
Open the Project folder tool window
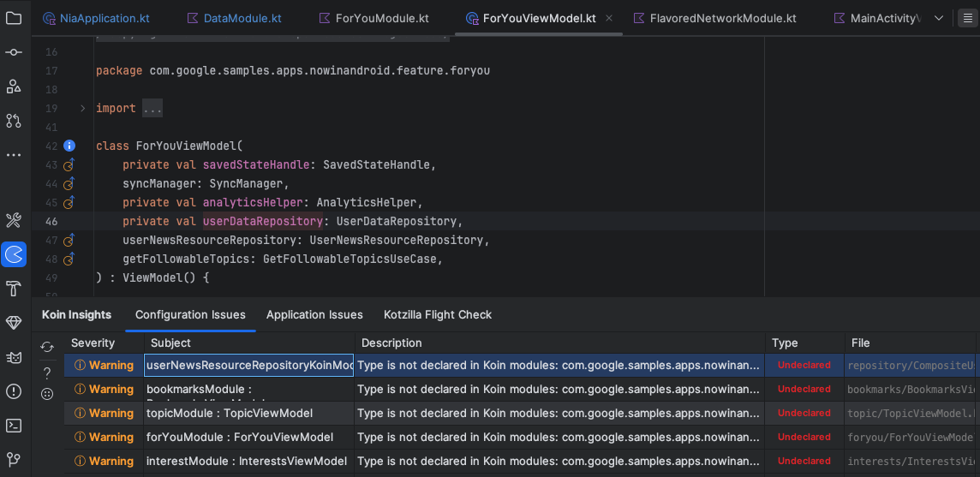pos(14,18)
